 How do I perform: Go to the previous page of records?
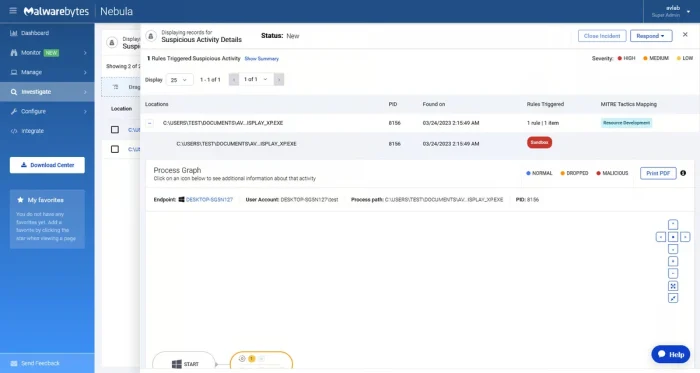point(234,79)
